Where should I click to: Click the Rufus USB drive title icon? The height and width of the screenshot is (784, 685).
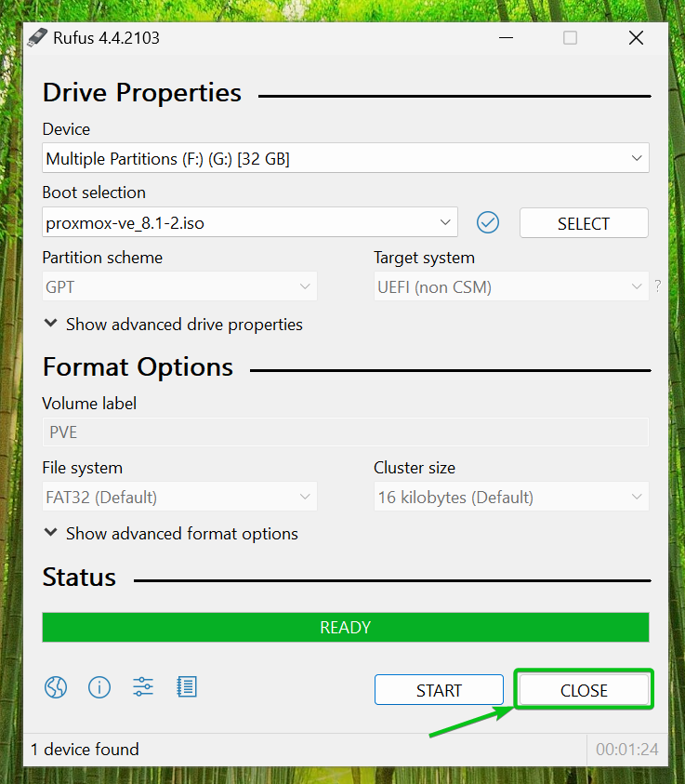36,38
